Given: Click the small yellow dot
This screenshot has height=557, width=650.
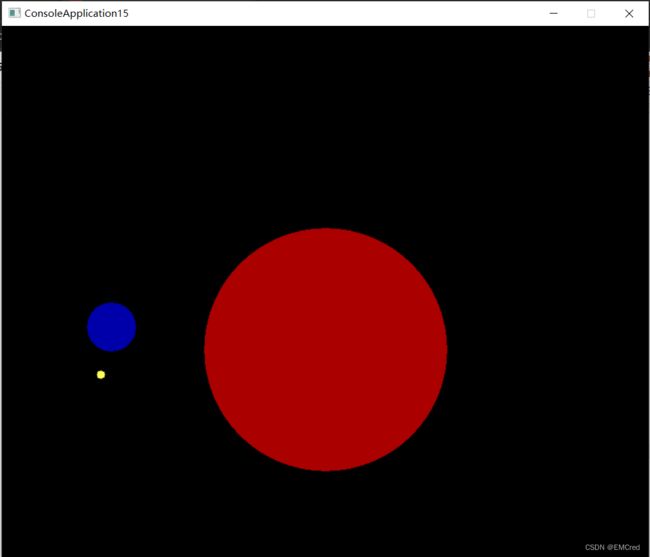Looking at the screenshot, I should click(101, 375).
